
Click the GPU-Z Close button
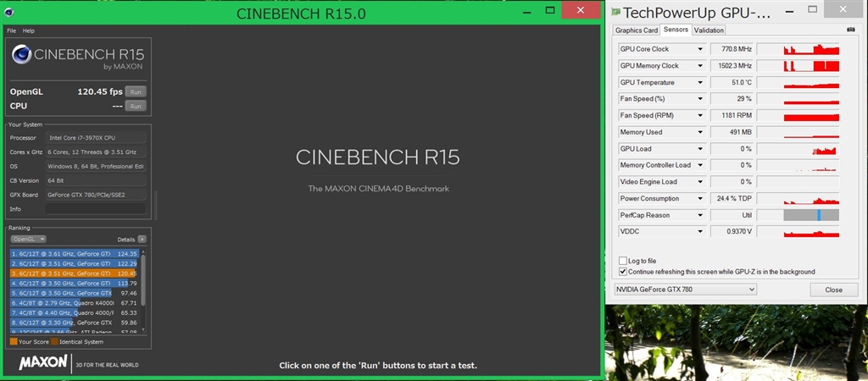pos(833,290)
